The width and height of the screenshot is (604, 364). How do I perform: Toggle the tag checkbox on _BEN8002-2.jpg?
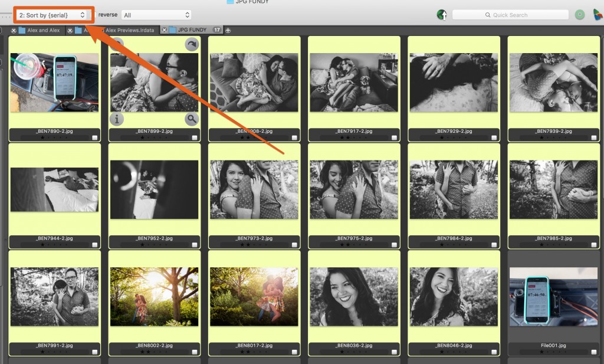[195, 352]
